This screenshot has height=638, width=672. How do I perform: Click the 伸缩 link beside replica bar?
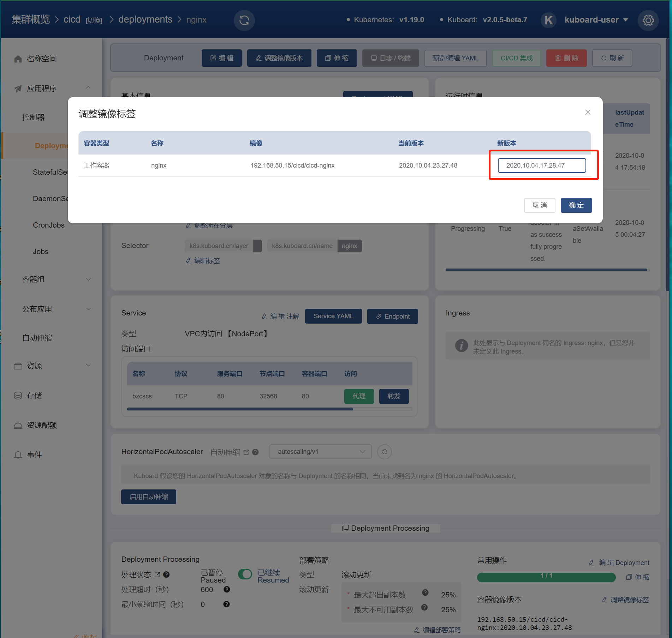tap(638, 577)
